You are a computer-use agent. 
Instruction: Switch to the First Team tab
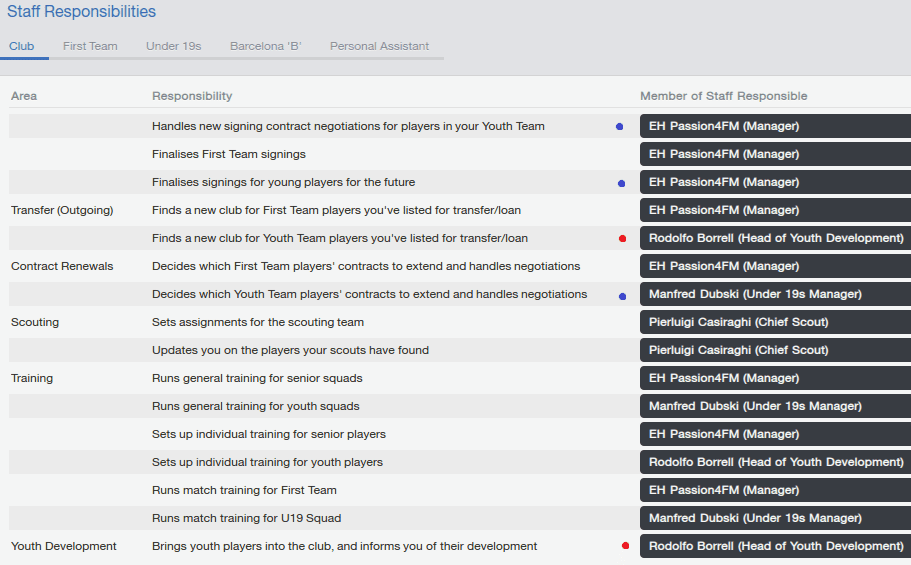(90, 46)
